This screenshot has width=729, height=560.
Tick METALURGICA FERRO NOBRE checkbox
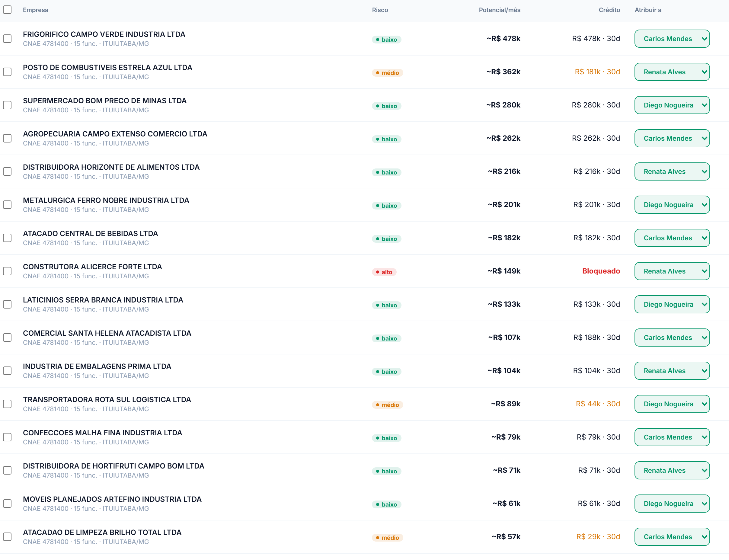tap(7, 205)
